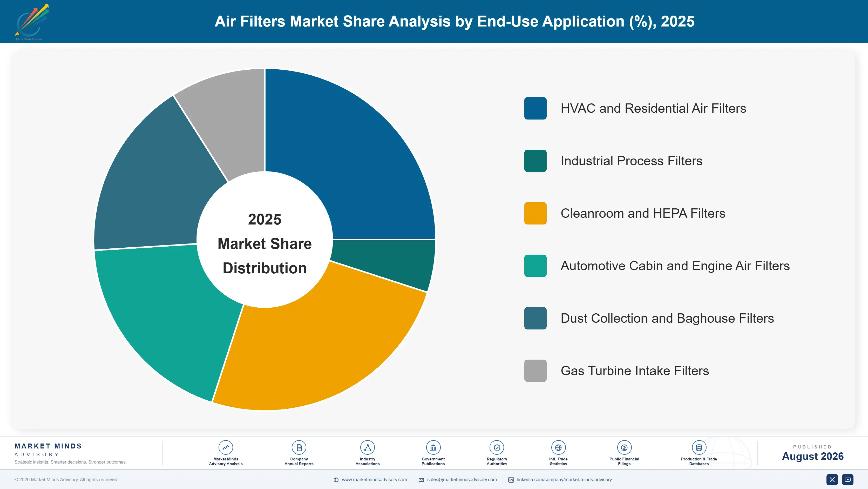Click 'Dust Collection and Baghouse Filters' label
The width and height of the screenshot is (868, 489).
click(x=667, y=318)
